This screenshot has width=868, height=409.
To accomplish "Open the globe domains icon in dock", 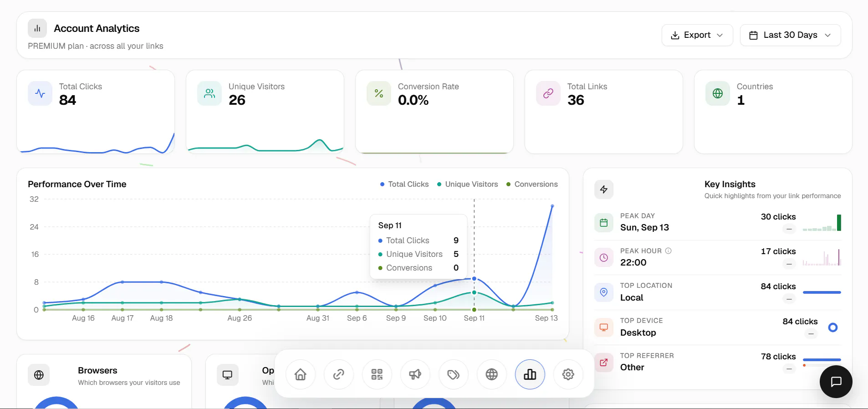I will [x=492, y=374].
